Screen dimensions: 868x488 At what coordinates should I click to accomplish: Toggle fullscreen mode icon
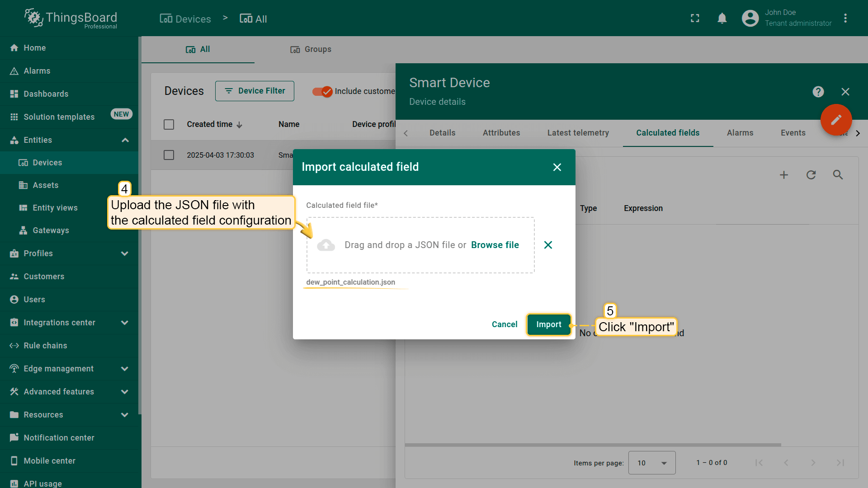(695, 19)
